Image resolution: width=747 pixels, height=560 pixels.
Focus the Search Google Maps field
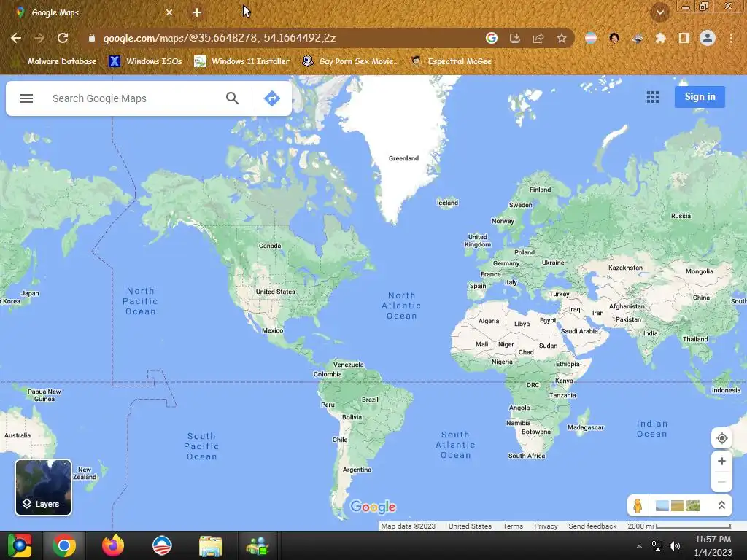133,98
